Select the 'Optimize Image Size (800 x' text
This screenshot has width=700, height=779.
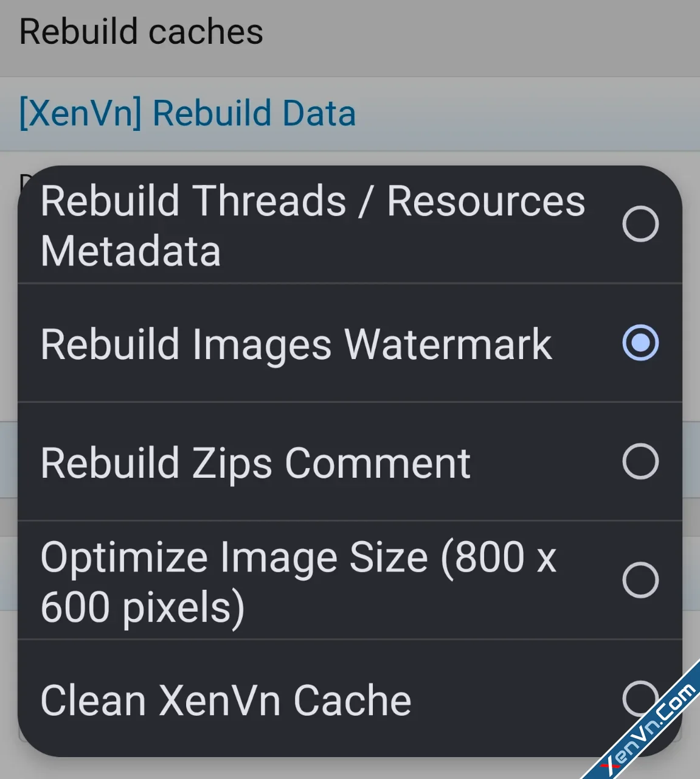298,557
